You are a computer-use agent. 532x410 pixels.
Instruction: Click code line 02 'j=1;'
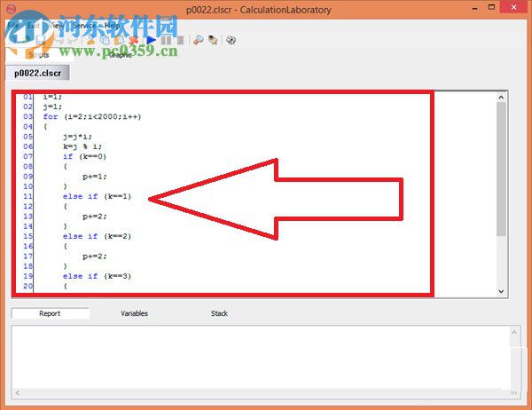52,106
